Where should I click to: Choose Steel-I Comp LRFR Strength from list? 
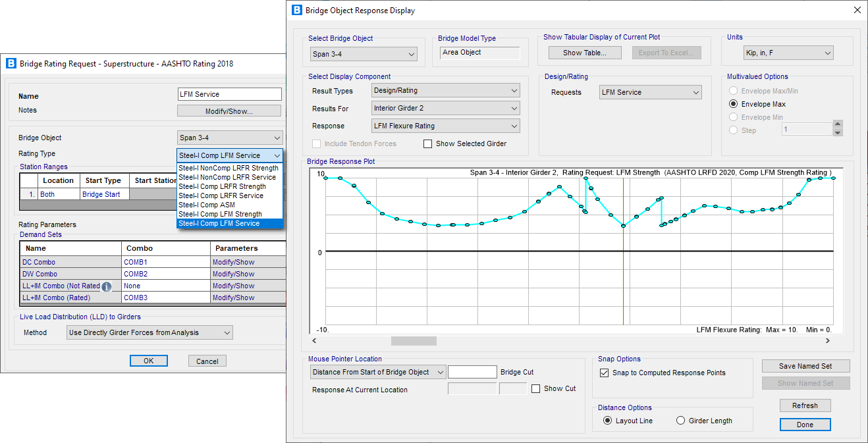pos(229,186)
